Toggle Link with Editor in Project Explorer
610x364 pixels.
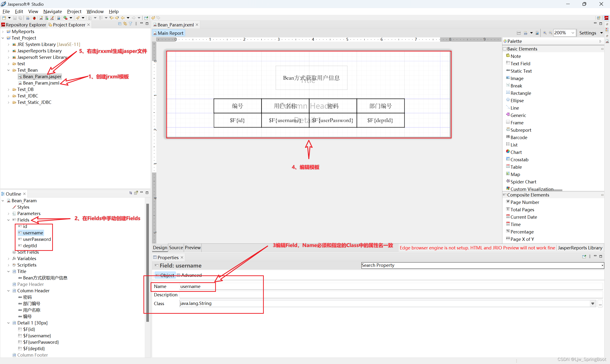click(125, 24)
